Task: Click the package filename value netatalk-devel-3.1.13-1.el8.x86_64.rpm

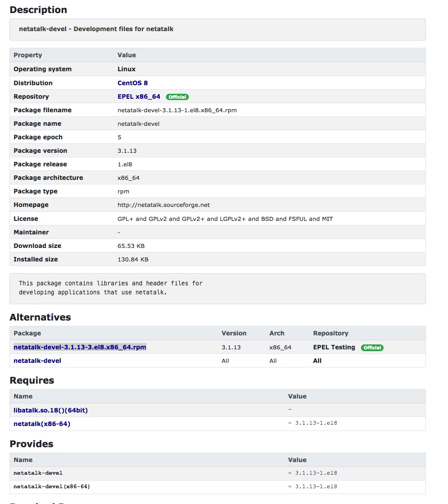Action: point(177,110)
